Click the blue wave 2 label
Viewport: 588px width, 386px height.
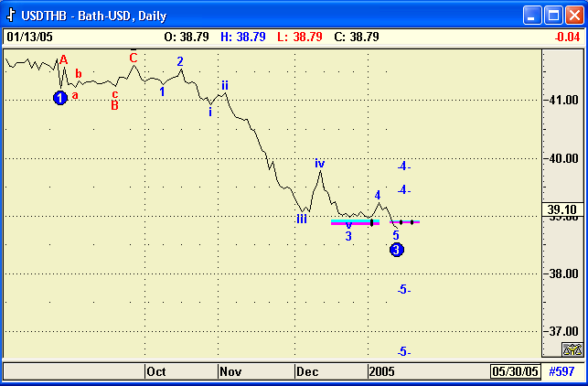point(180,61)
